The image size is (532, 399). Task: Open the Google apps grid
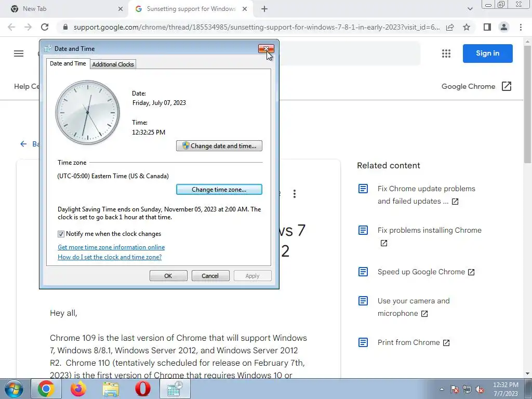point(446,54)
